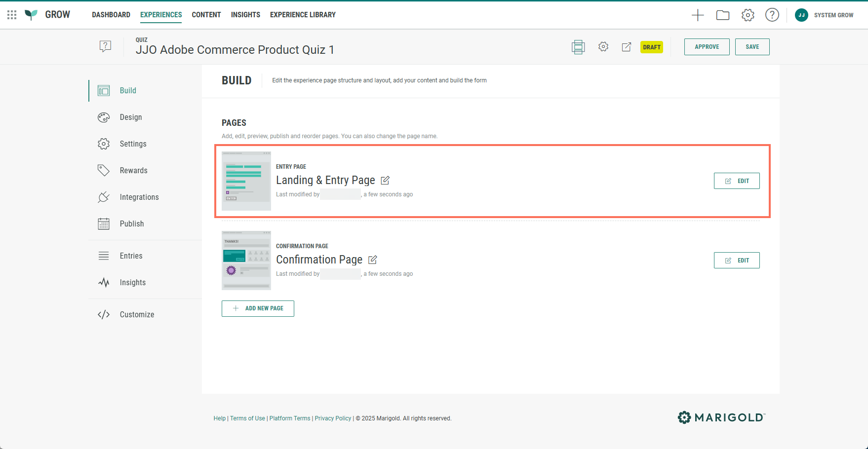The width and height of the screenshot is (868, 449).
Task: Click the global settings gear in top bar
Action: (x=748, y=15)
